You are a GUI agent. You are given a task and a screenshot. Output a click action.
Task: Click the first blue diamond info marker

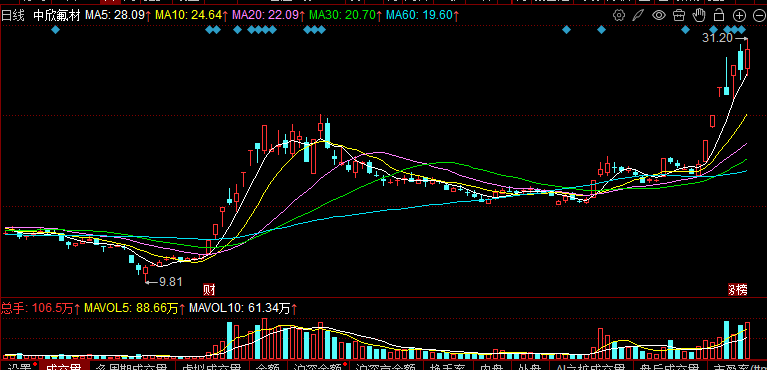point(55,30)
